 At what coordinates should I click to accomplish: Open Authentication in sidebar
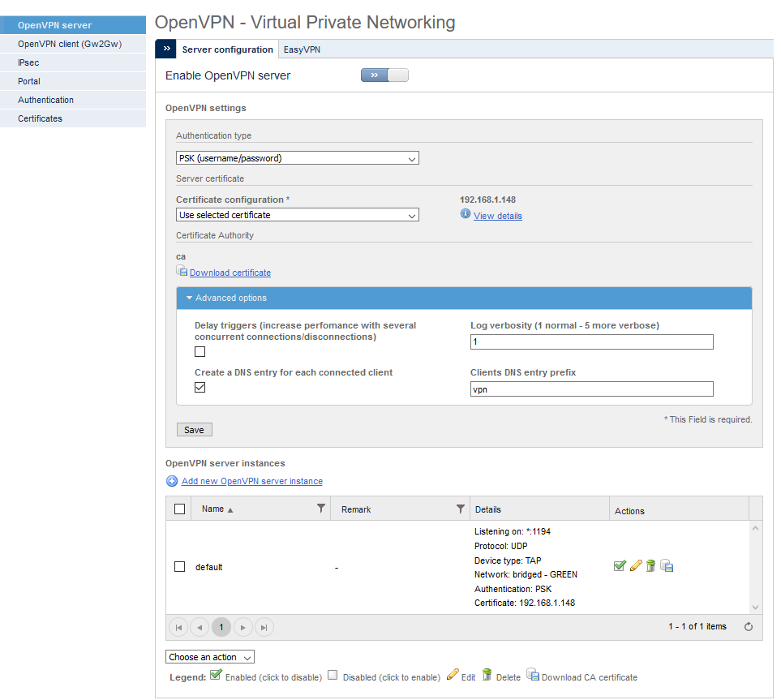73,100
